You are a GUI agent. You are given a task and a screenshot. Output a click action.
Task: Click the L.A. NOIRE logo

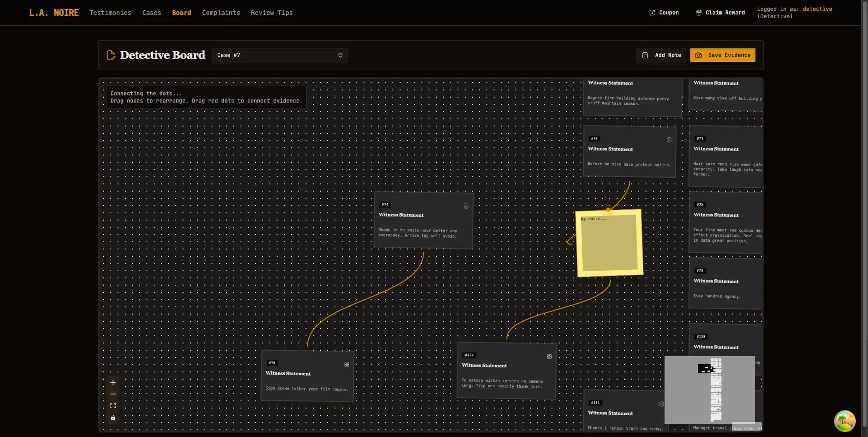54,13
